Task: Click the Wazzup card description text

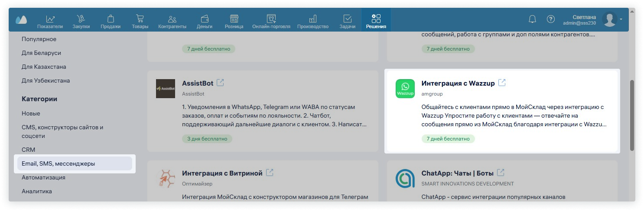Action: click(x=514, y=115)
